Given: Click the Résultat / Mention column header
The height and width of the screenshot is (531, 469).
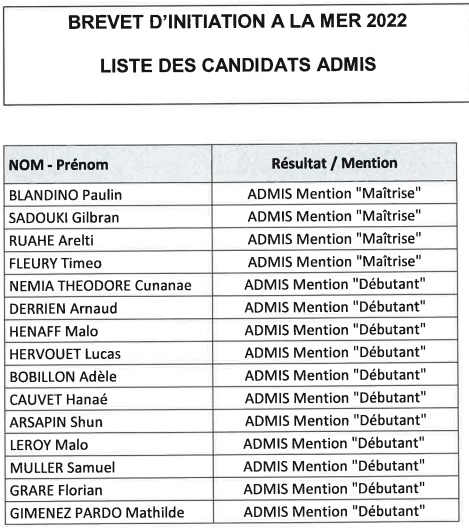Looking at the screenshot, I should (x=335, y=163).
